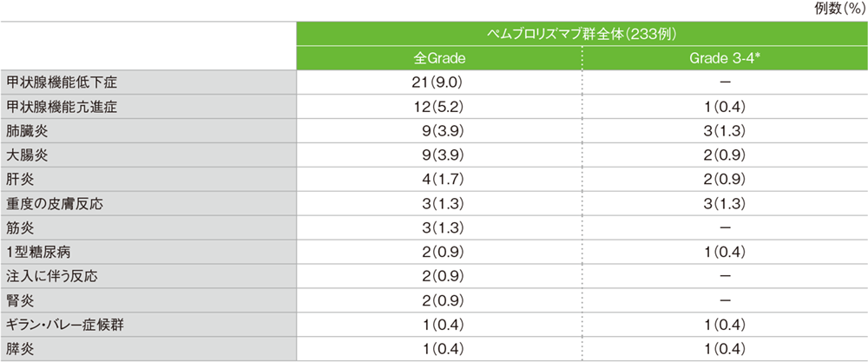
Task: Select the 注入に伴う反応 row label
Action: [x=51, y=277]
